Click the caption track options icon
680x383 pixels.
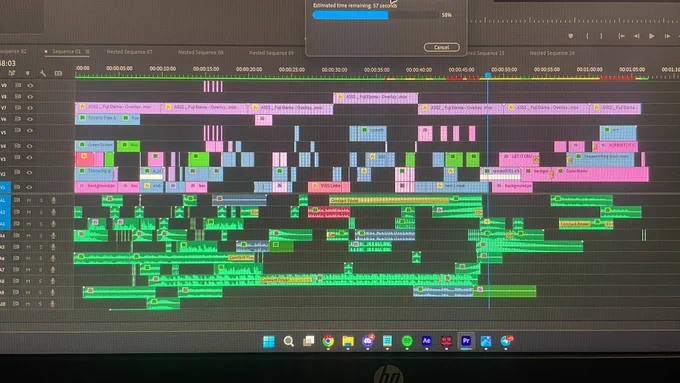coord(58,73)
